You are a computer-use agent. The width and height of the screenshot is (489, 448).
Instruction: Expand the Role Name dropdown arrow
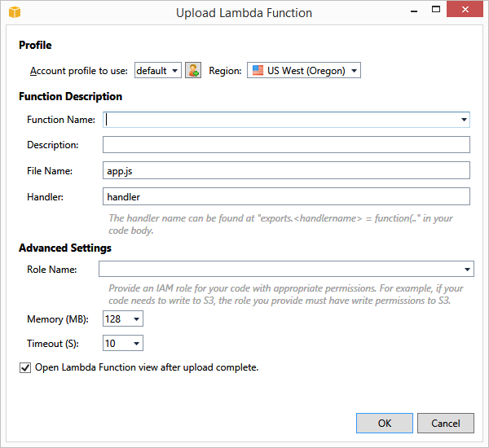click(467, 269)
